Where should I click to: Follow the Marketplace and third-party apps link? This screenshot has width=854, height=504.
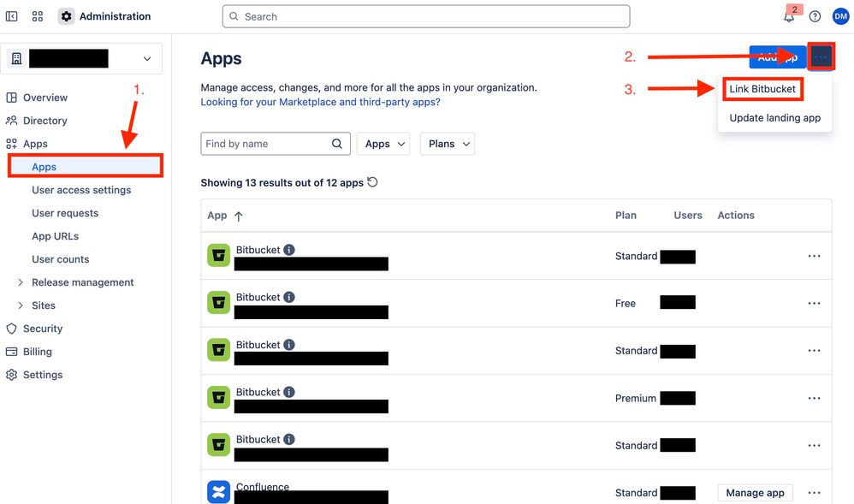(320, 102)
